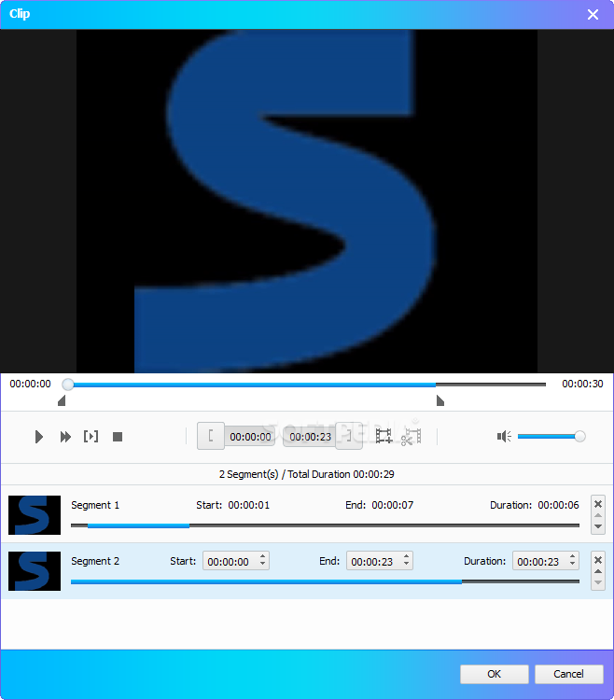Select the Segment 2 label
614x700 pixels.
[x=95, y=561]
